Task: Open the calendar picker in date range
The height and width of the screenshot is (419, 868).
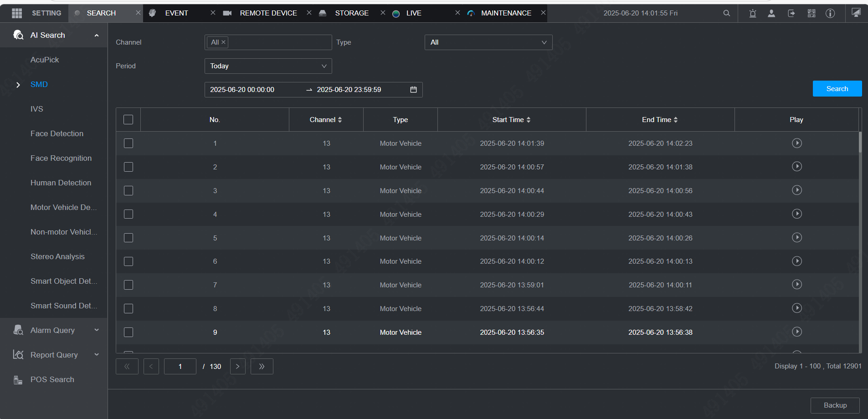Action: pos(413,90)
